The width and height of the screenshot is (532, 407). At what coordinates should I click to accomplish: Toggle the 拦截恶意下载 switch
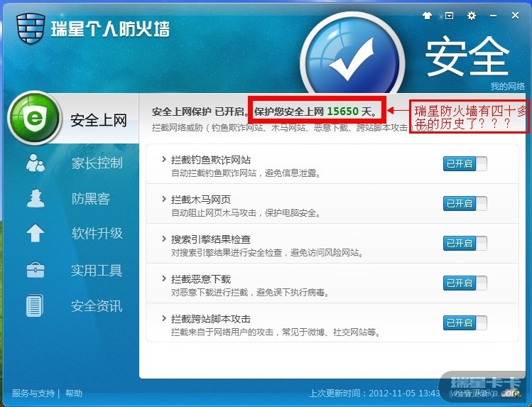click(x=465, y=283)
